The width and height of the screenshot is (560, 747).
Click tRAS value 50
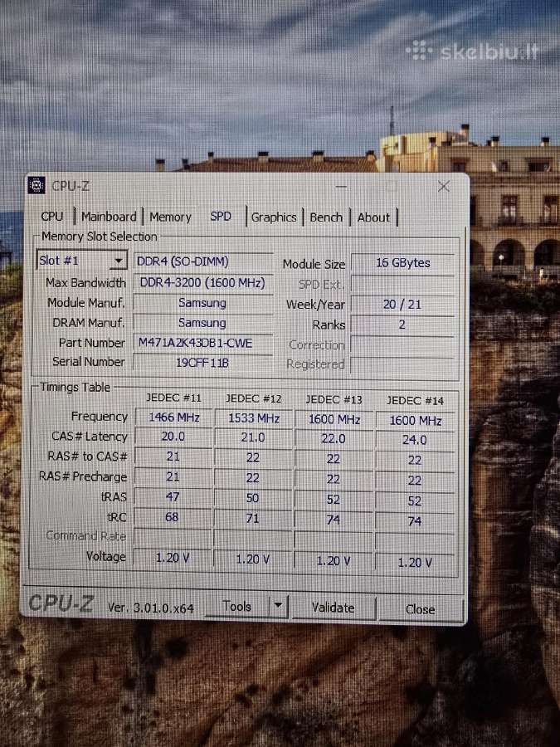[253, 498]
